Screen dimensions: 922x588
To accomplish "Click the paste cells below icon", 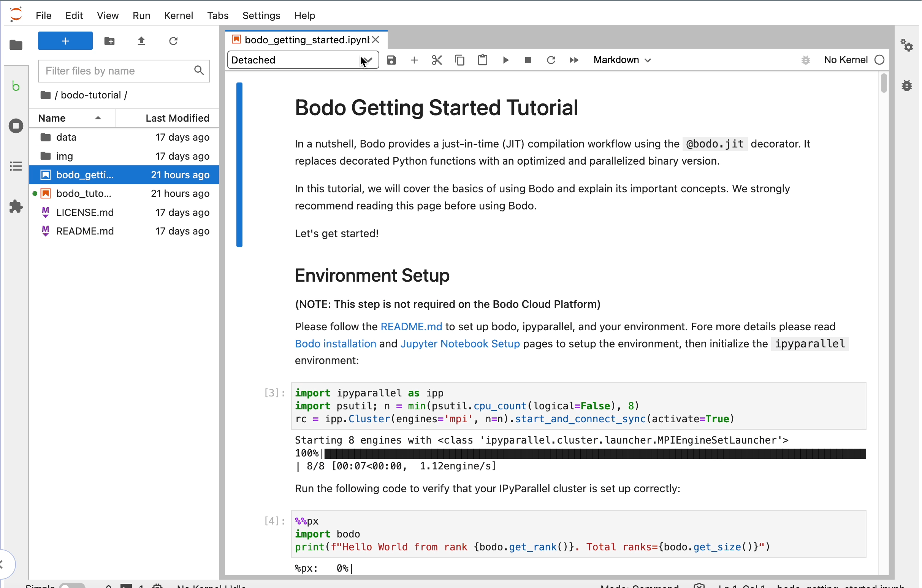I will point(483,60).
